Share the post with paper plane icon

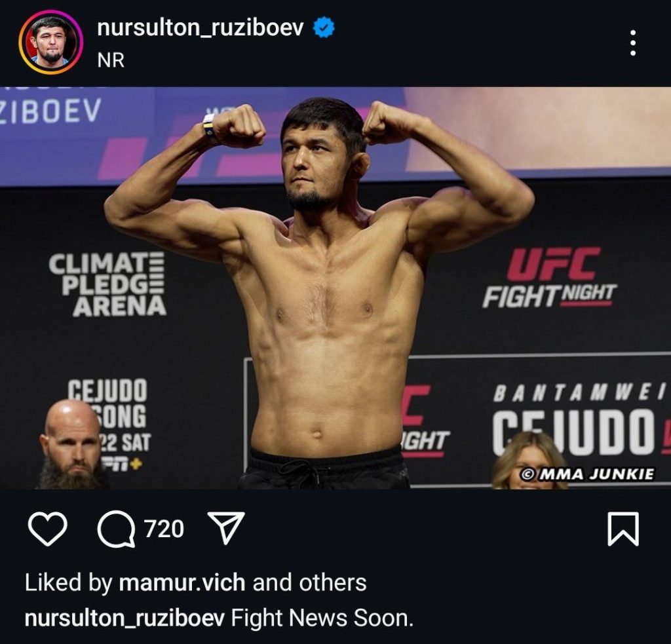click(226, 527)
